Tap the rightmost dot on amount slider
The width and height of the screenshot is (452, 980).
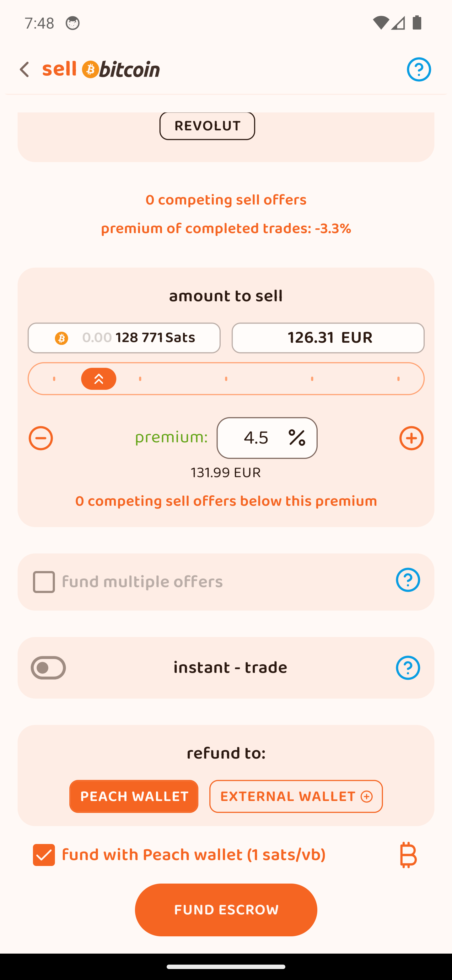(x=398, y=379)
